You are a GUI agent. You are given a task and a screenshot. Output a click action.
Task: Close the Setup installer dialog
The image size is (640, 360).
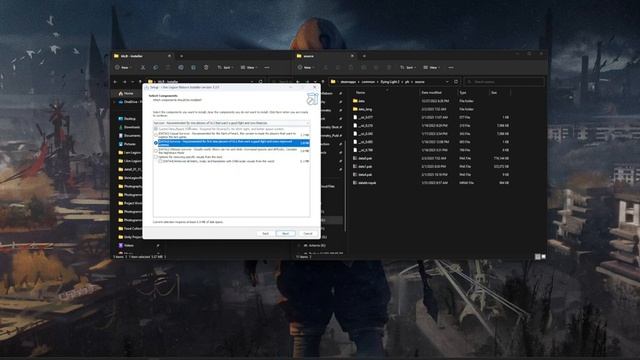point(315,87)
